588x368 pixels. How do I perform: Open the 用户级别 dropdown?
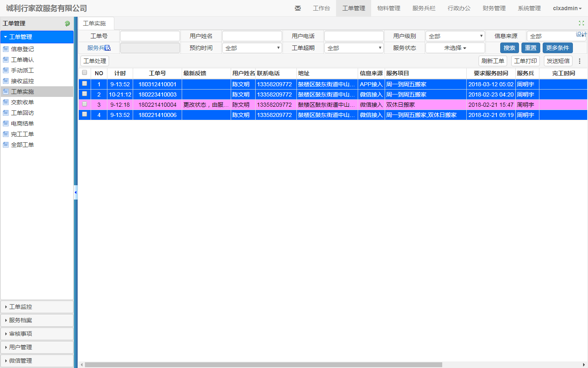pos(455,36)
